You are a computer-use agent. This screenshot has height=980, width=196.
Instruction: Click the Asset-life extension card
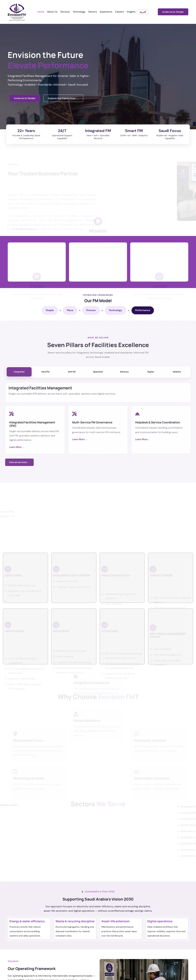(x=121, y=929)
